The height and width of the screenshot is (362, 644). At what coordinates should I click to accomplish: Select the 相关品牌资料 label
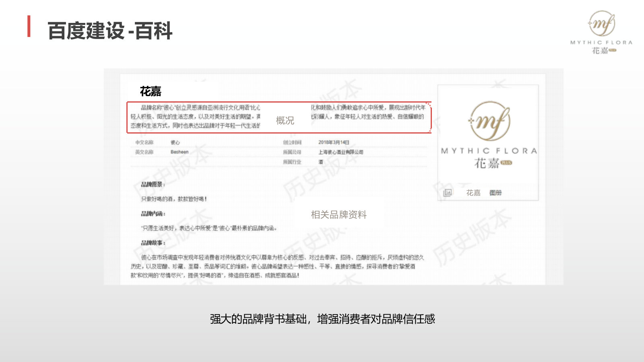(339, 215)
